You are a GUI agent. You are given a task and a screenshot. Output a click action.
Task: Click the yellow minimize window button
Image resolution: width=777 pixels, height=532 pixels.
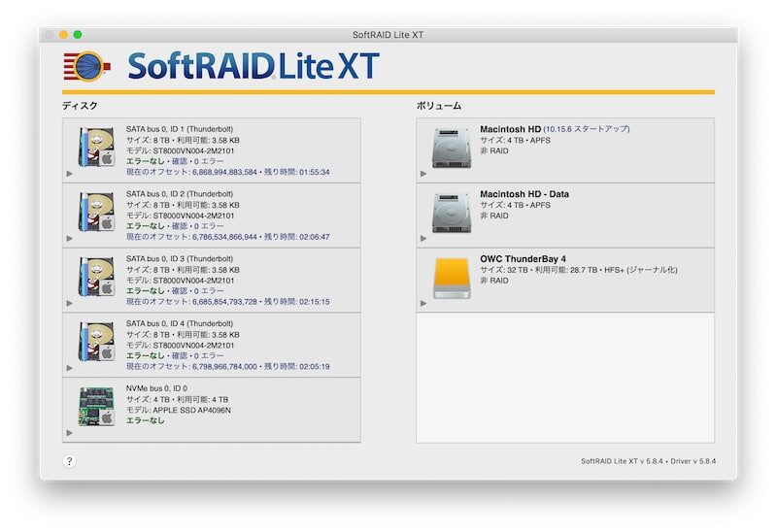pyautogui.click(x=63, y=35)
